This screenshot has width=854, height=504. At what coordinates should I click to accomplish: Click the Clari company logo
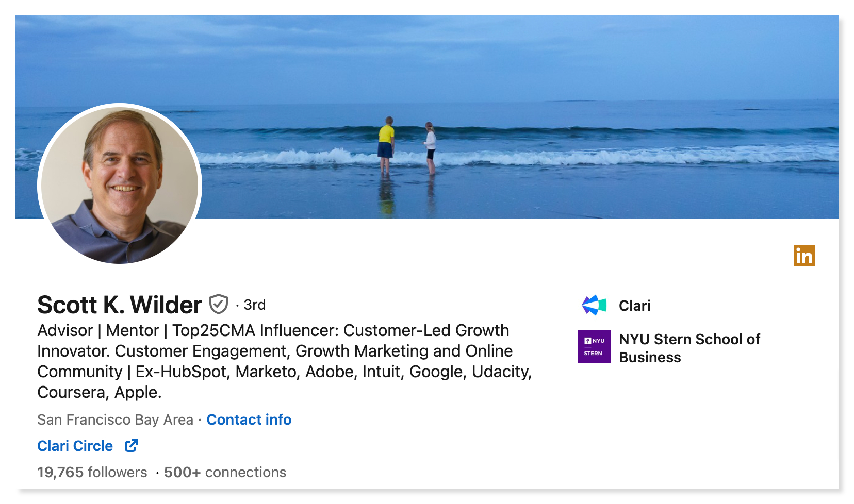tap(594, 305)
